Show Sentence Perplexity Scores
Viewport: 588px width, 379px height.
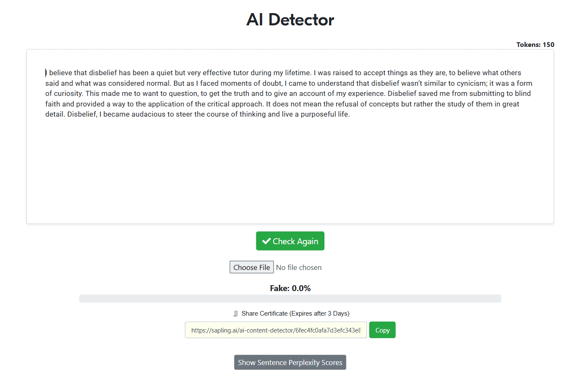click(290, 363)
